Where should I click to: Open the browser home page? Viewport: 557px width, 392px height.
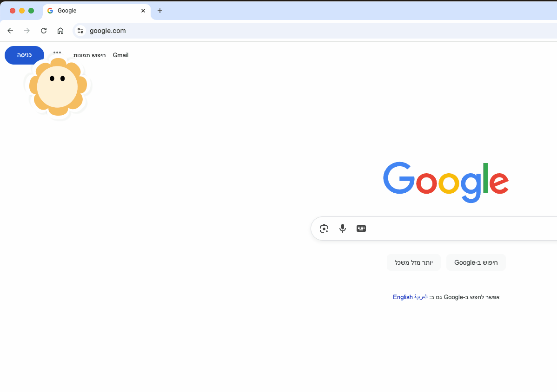tap(60, 31)
